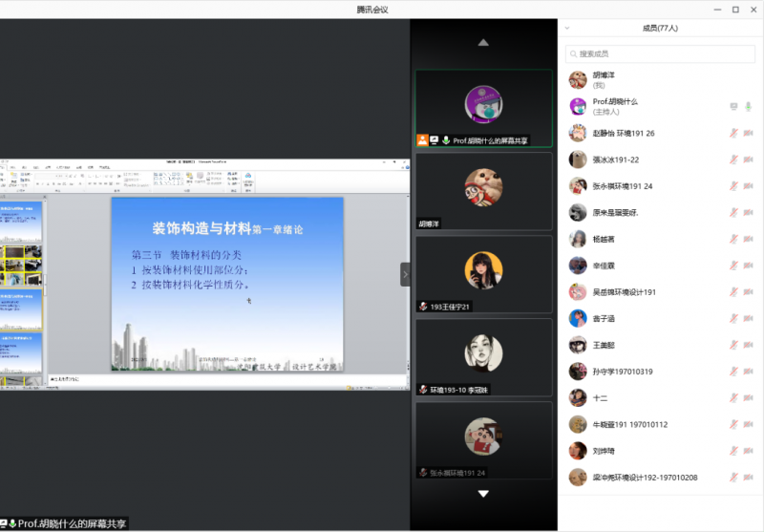Click the screen-share icon beside Prof.胡晓什么
This screenshot has width=764, height=532.
pos(733,106)
